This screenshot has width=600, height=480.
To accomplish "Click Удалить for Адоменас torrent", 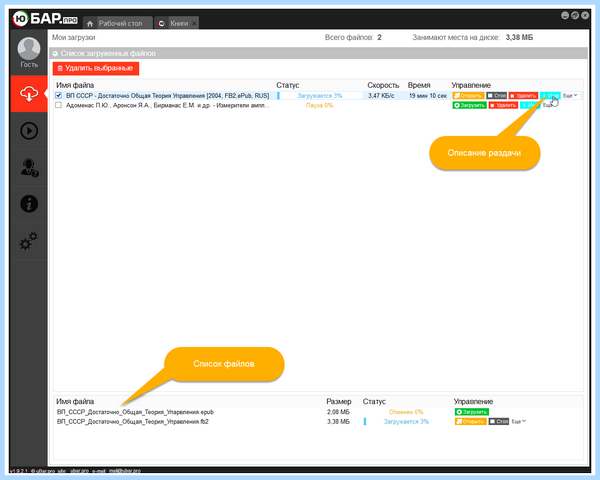I will 503,105.
